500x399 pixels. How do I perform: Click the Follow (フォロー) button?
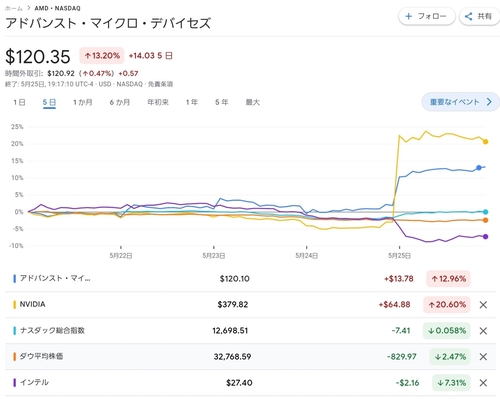pyautogui.click(x=427, y=16)
